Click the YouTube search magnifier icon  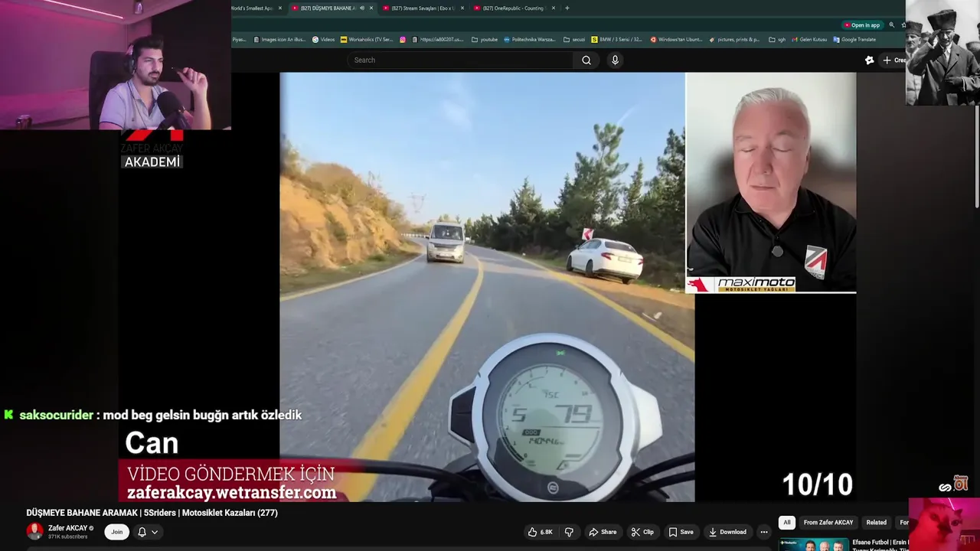(x=586, y=60)
